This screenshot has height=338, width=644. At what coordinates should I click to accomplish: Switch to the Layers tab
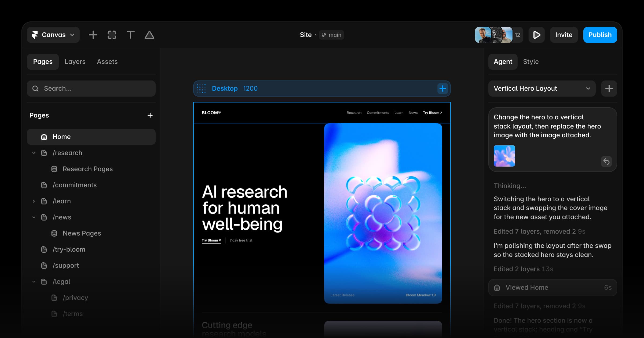(x=75, y=62)
